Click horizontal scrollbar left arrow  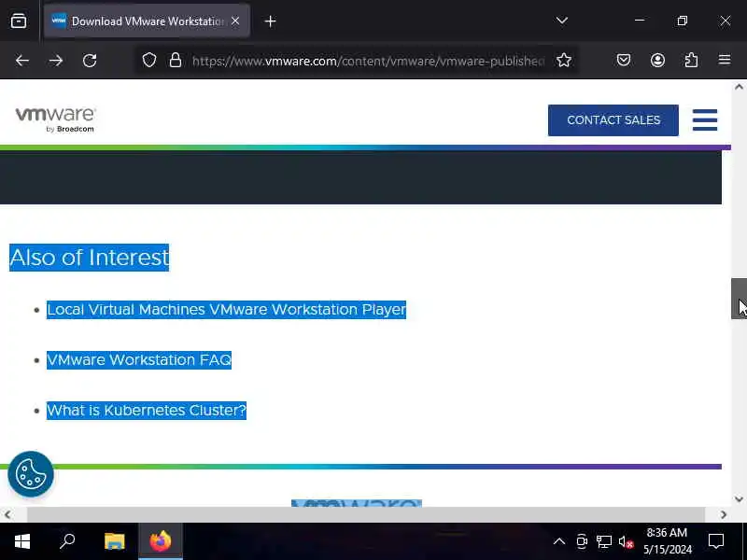click(7, 514)
